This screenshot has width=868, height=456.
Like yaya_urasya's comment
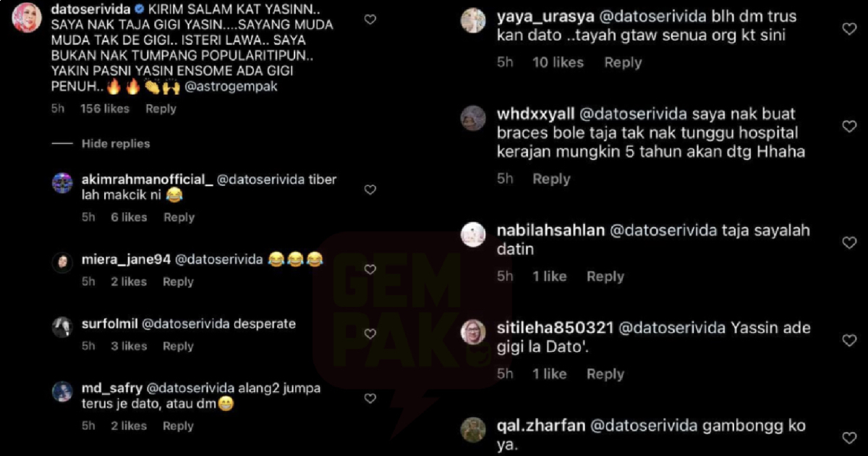click(850, 29)
